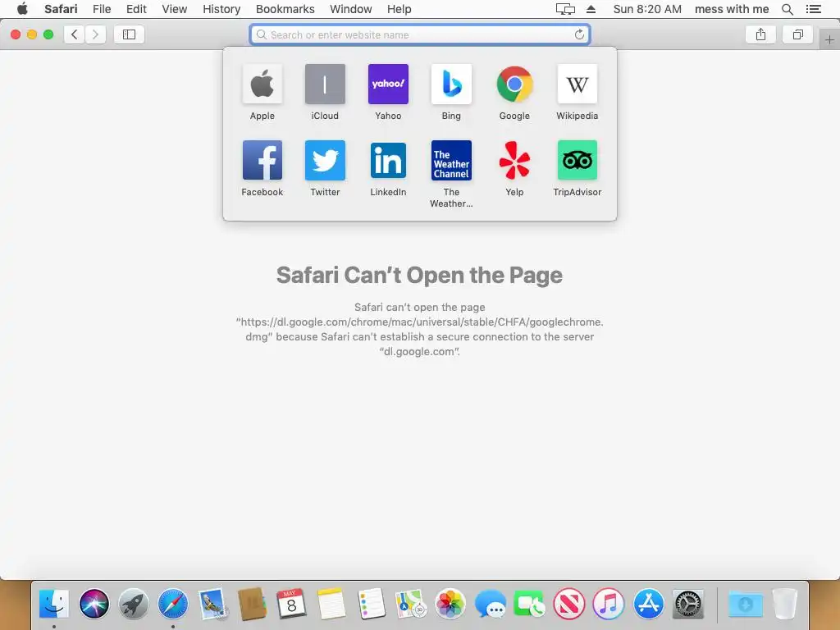Click the Share toolbar button

760,34
